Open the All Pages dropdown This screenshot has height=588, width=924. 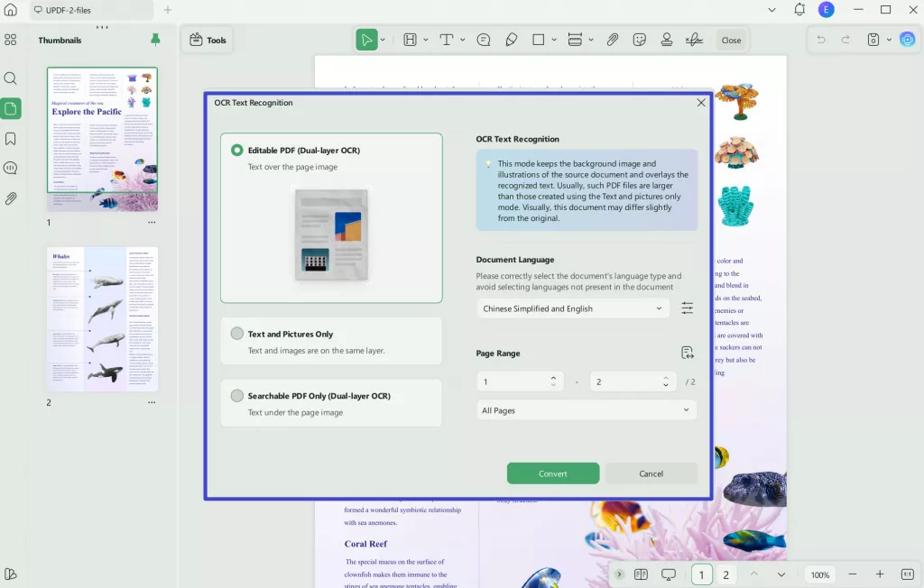(587, 410)
